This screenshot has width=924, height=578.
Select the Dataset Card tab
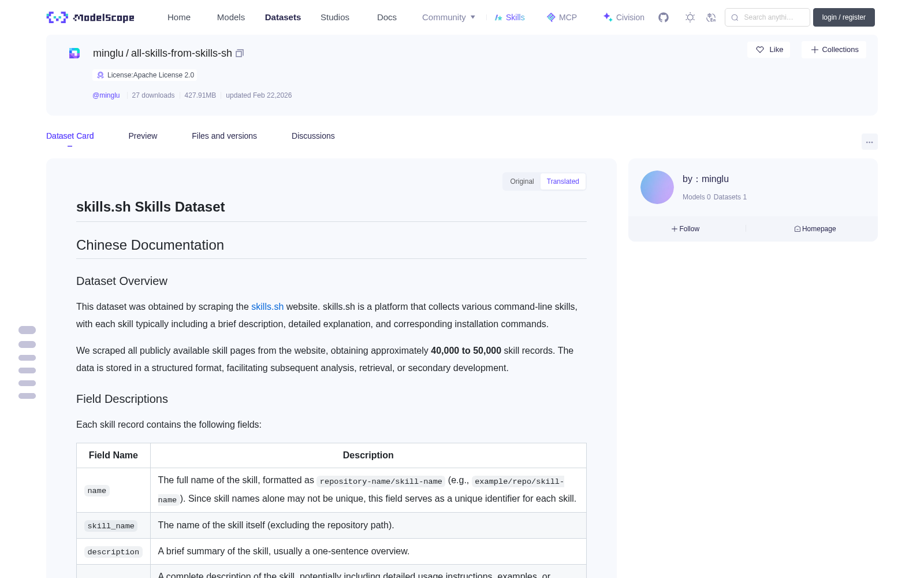tap(70, 136)
